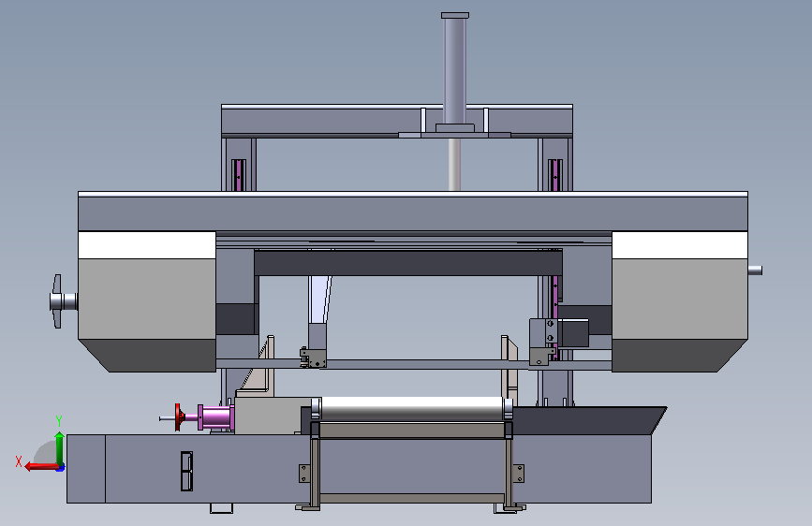Select the right mounting plate on roller stand

(x=518, y=474)
